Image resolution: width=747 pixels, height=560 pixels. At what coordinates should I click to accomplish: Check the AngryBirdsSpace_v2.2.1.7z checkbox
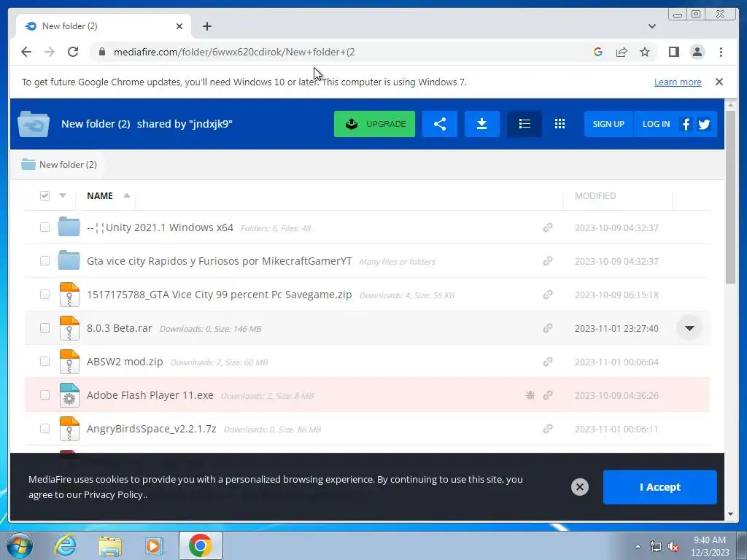pos(44,428)
